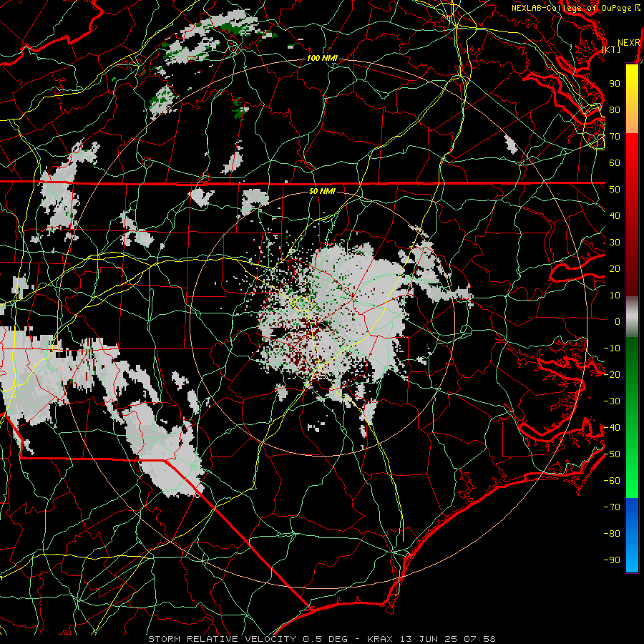This screenshot has width=644, height=644.
Task: Click the "100 NMI" range ring label
Action: (322, 59)
